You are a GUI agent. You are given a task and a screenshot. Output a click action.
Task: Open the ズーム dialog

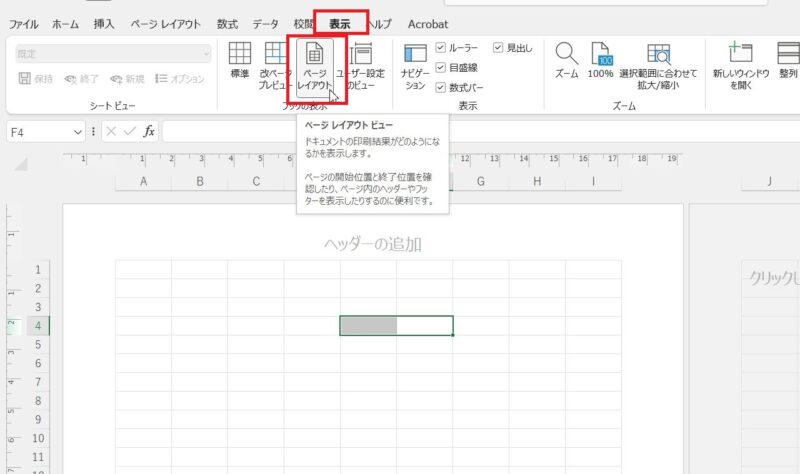[x=566, y=60]
